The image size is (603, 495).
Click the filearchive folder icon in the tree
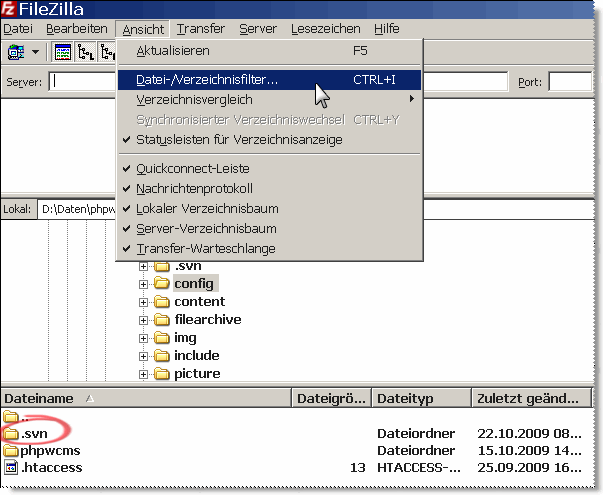pyautogui.click(x=162, y=319)
